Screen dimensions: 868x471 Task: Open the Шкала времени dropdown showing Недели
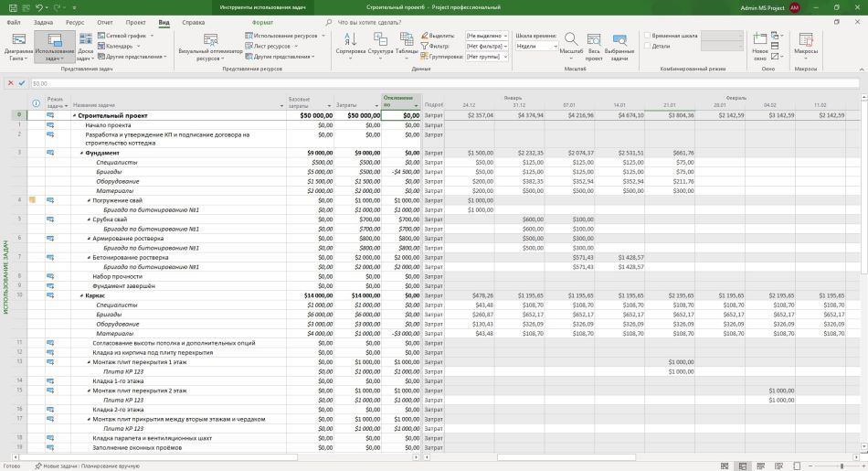point(536,46)
